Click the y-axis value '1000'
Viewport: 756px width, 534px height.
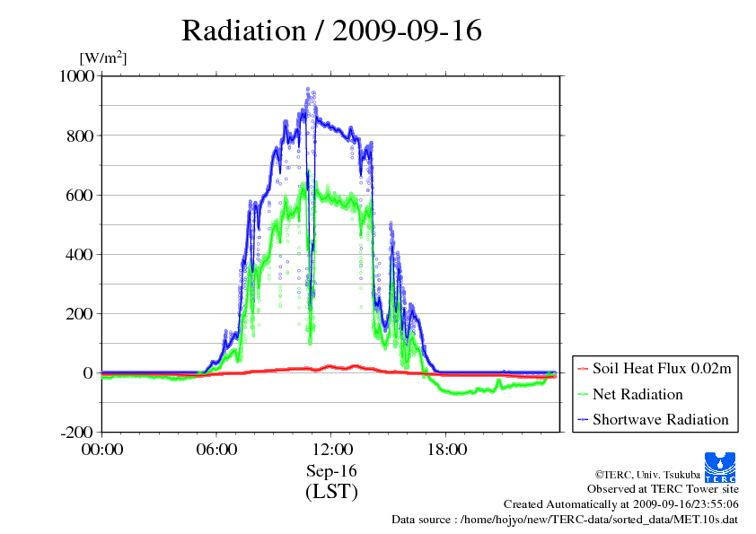(x=76, y=75)
